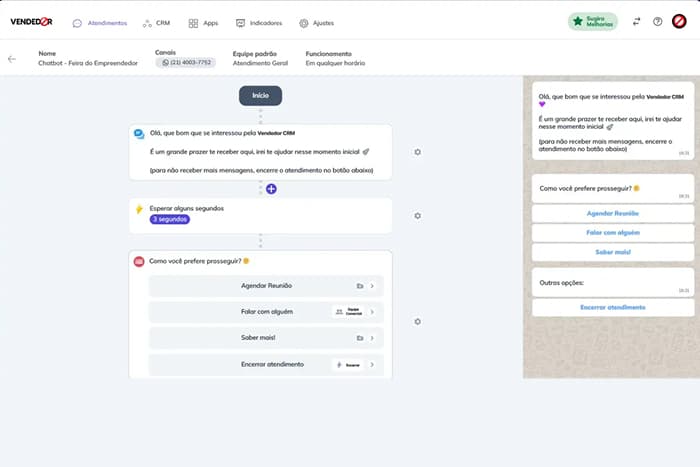Click Falar com alguém in the preview panel
The image size is (700, 467).
613,233
